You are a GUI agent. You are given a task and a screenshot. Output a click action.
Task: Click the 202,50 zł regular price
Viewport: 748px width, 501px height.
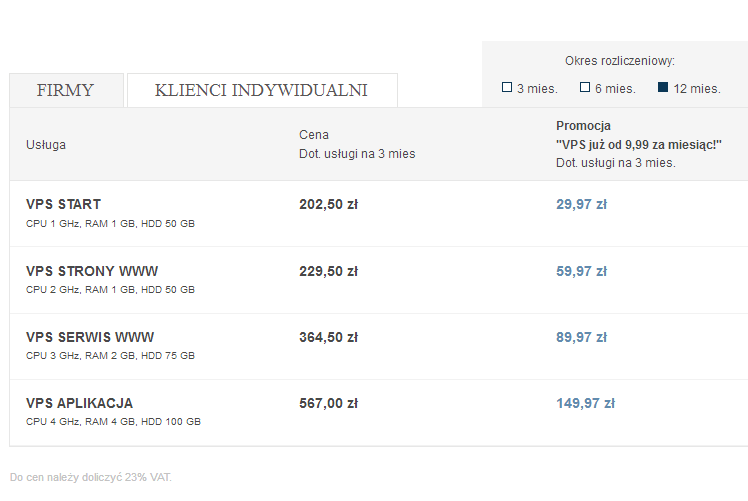tap(329, 204)
